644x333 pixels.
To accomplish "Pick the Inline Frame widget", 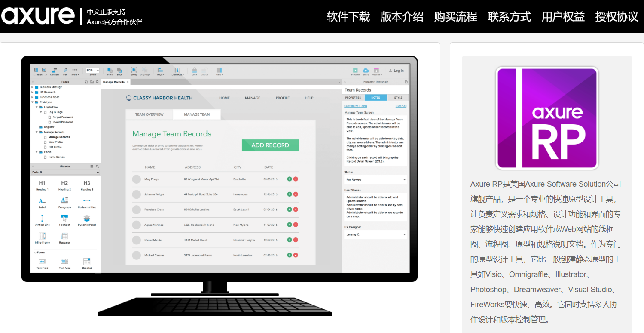I will click(x=42, y=238).
